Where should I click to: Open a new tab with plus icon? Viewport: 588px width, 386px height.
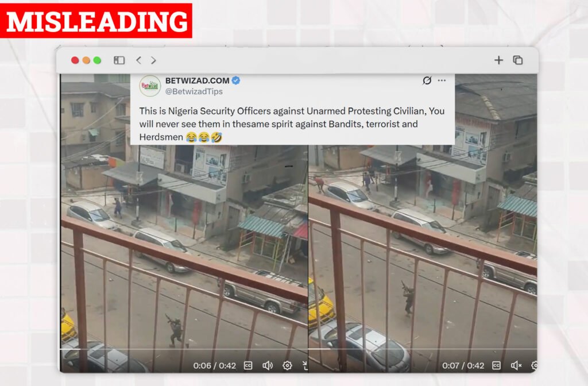tap(498, 60)
